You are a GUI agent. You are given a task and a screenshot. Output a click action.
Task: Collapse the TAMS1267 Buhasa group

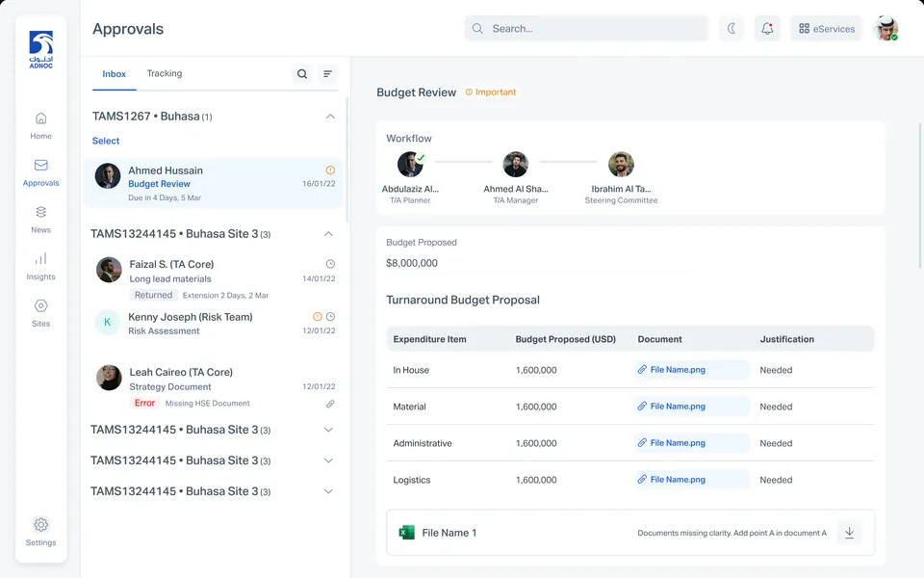pyautogui.click(x=330, y=117)
